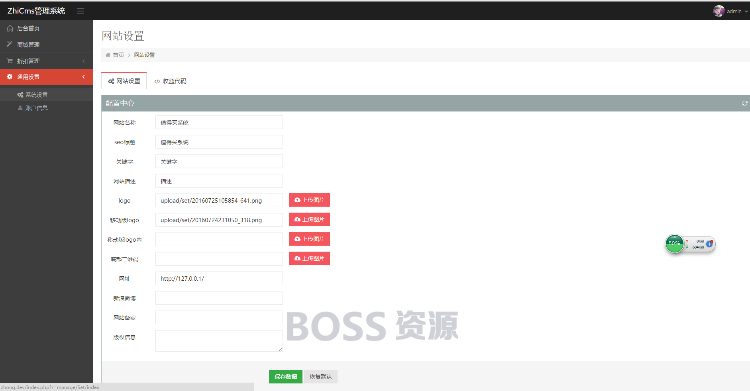Open the sidebar item with shopping cart icon

coord(46,61)
